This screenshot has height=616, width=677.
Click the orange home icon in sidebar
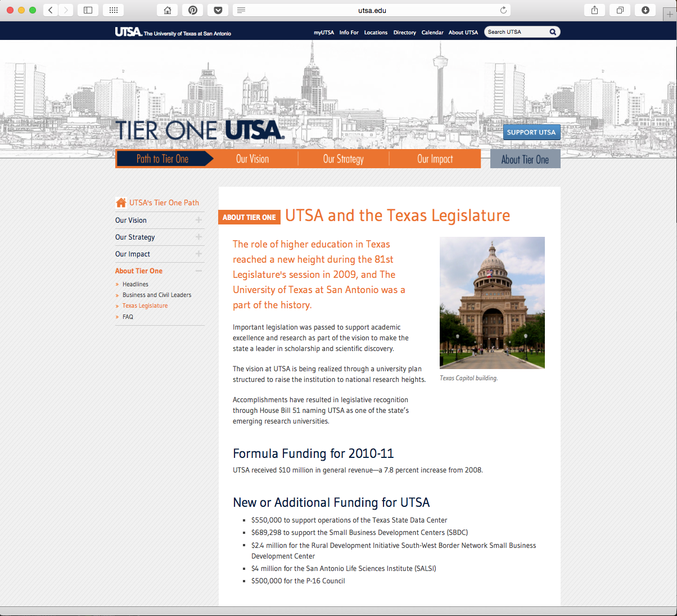121,203
